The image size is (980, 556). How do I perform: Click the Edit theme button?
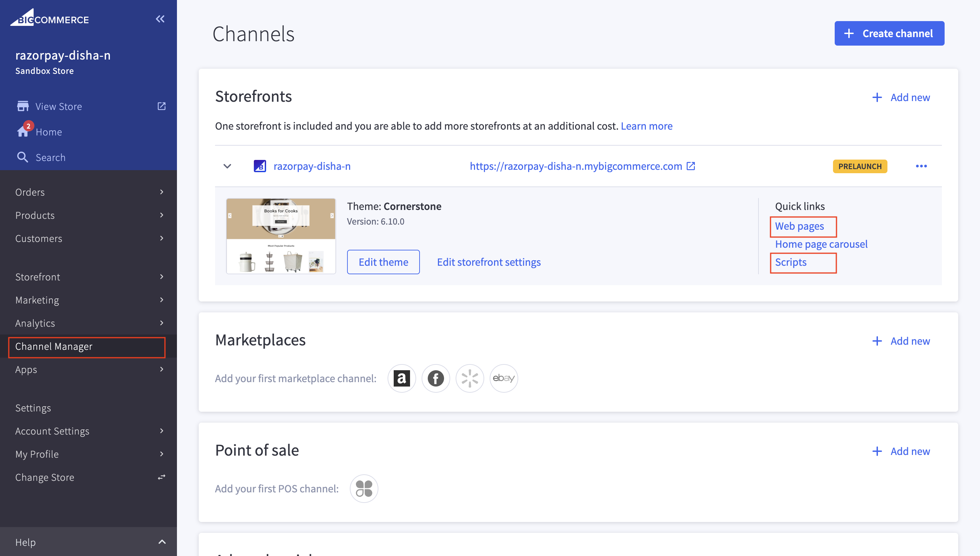tap(383, 262)
